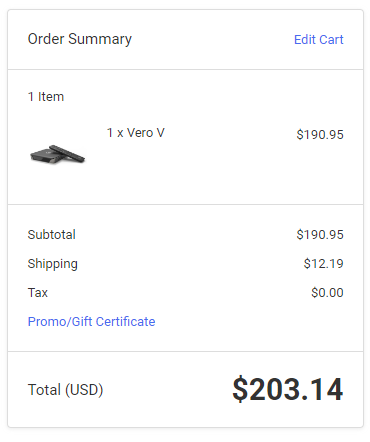Select the '1 Item' count text

46,97
